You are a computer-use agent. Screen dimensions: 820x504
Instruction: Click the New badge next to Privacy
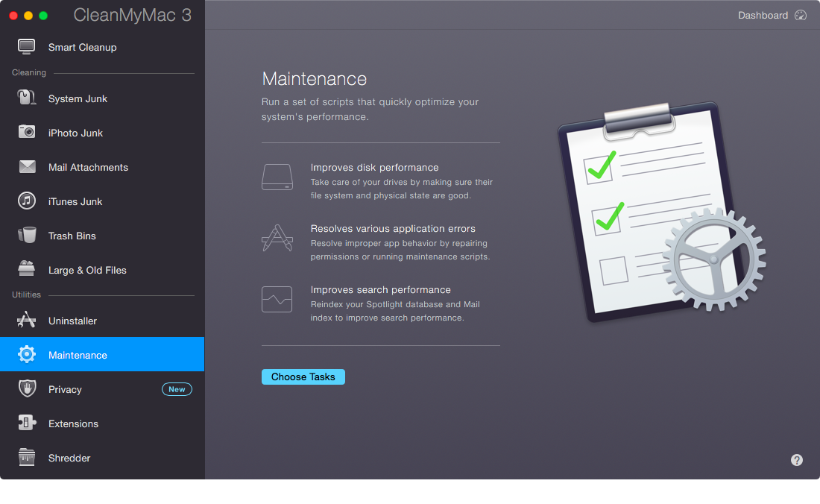tap(177, 389)
